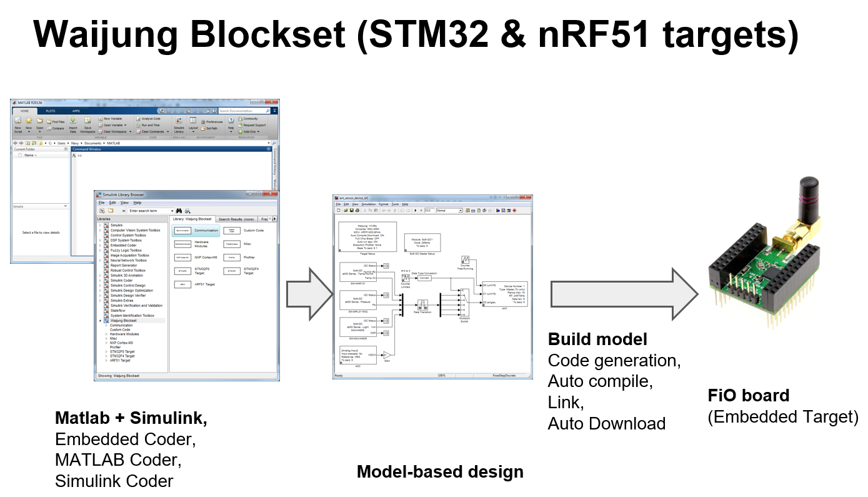Open MATLAB Preferences
This screenshot has height=497, width=868.
coord(211,122)
